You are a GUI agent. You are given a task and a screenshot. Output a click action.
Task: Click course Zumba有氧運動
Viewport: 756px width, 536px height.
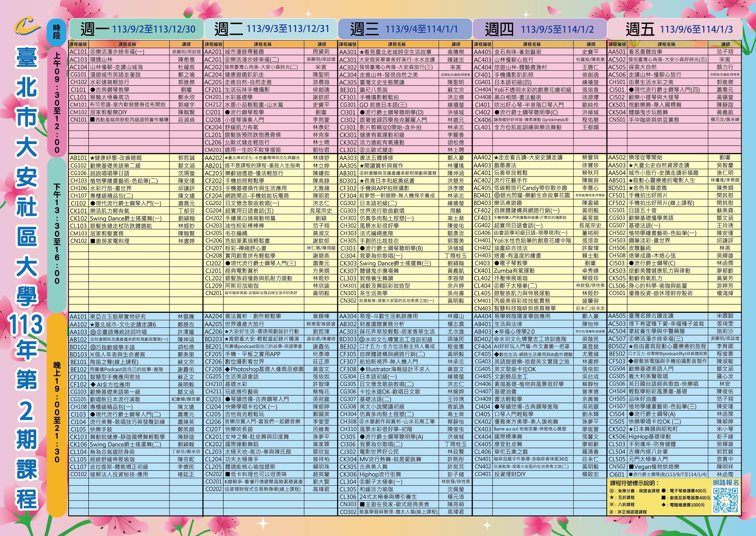514,271
